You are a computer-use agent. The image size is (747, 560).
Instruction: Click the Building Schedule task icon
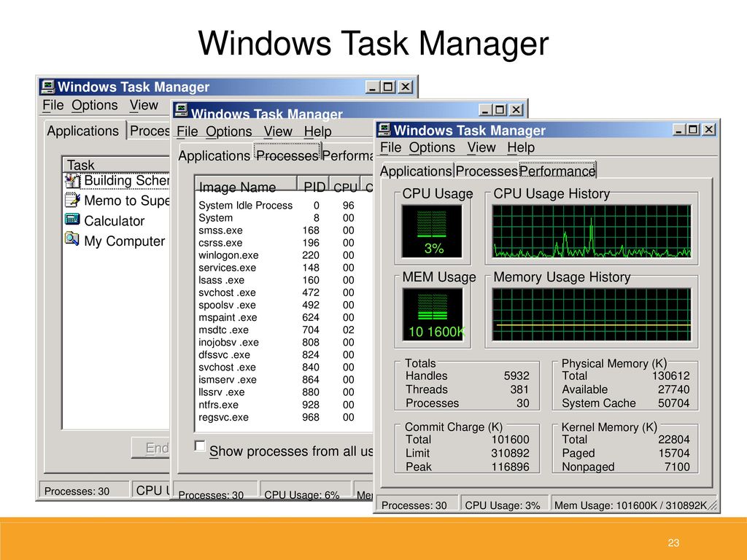coord(72,181)
